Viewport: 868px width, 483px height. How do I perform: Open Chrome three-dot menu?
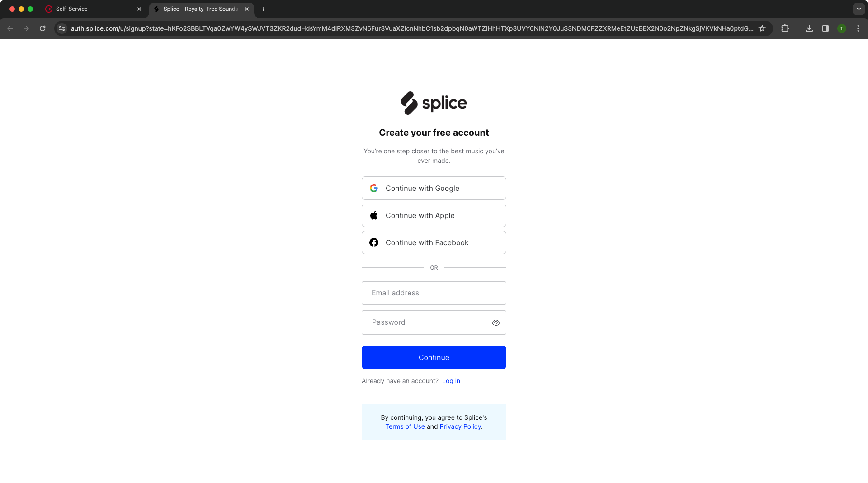point(858,28)
